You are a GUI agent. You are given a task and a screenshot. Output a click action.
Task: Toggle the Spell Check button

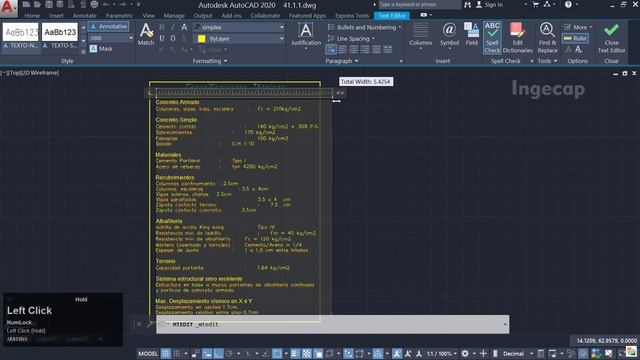pos(492,38)
